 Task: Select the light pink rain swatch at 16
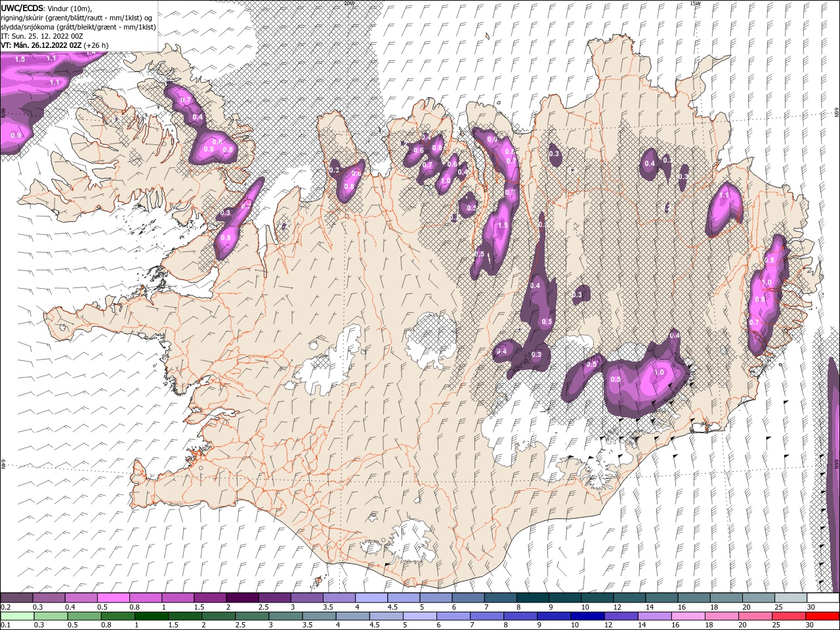(x=688, y=616)
